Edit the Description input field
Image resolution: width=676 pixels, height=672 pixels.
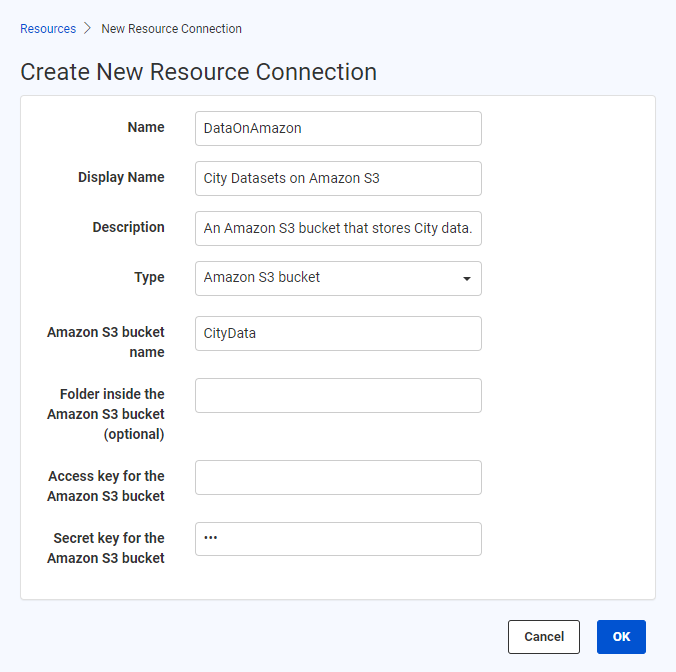click(x=338, y=228)
